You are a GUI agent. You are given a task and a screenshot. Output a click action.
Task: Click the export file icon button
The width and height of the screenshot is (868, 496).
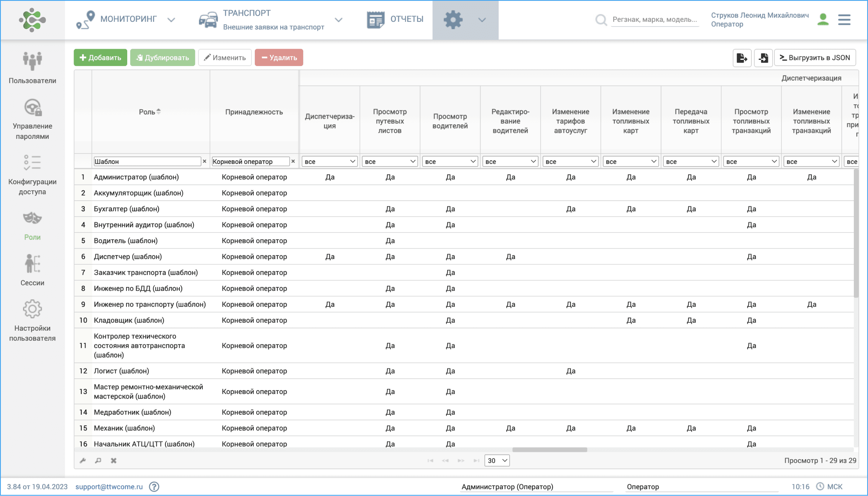point(742,58)
